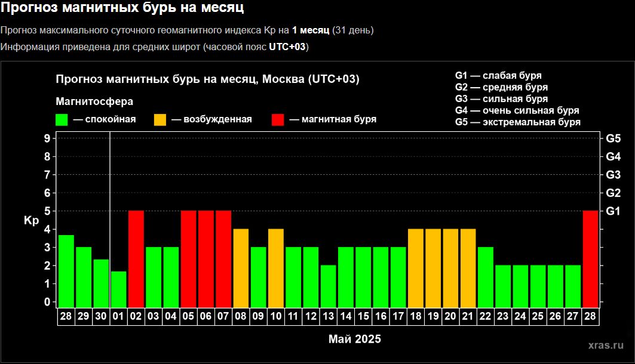Viewport: 635px width, 364px height.
Task: Click the date label 05 on the axis
Action: click(189, 316)
